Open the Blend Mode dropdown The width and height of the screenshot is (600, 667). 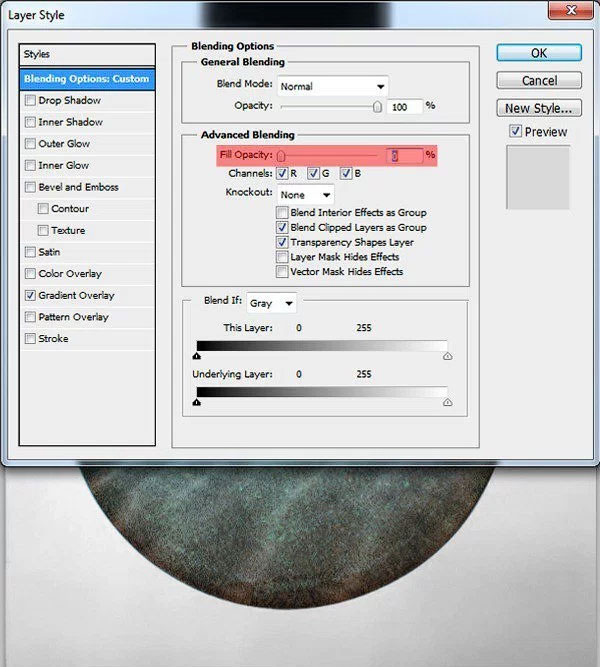[x=332, y=86]
